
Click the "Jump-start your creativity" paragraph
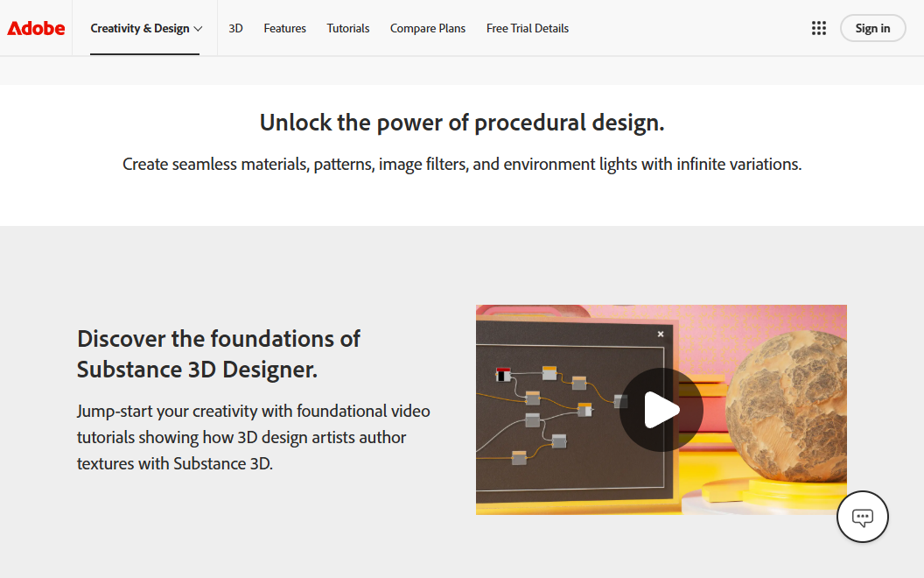(253, 437)
